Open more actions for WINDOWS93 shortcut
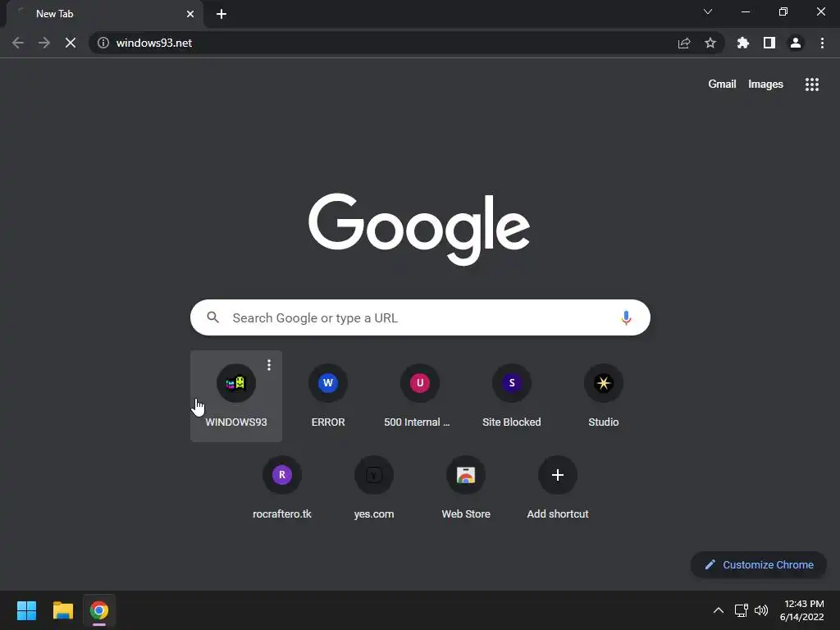 [x=269, y=365]
